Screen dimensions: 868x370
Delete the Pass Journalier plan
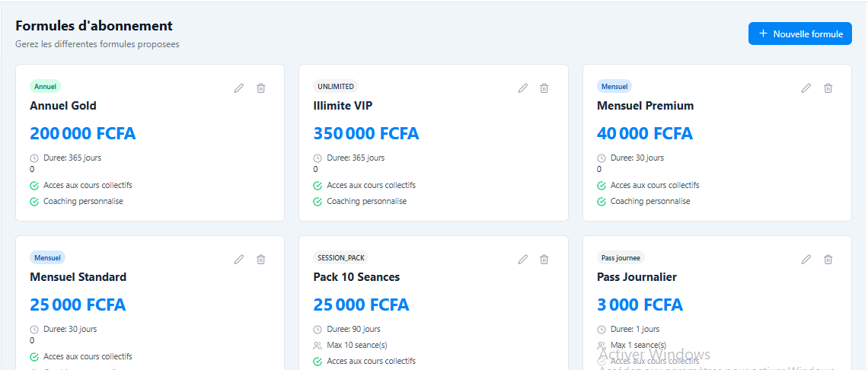[x=828, y=259]
